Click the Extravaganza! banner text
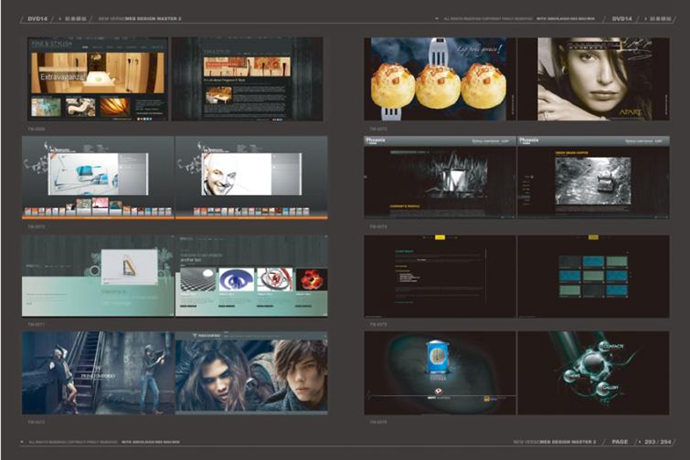 click(x=63, y=77)
